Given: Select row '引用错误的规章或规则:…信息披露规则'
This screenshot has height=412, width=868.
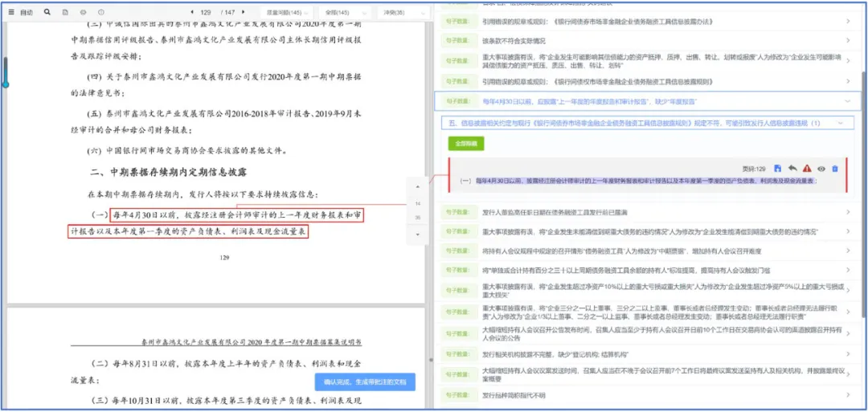Looking at the screenshot, I should point(649,81).
